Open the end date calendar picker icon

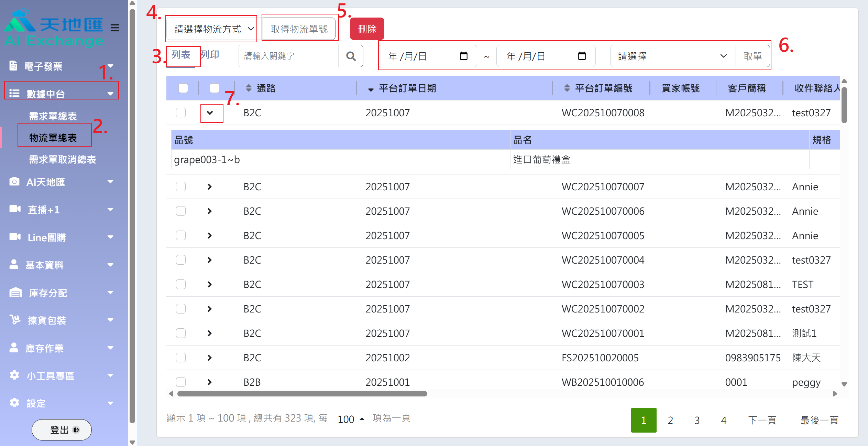[x=582, y=56]
